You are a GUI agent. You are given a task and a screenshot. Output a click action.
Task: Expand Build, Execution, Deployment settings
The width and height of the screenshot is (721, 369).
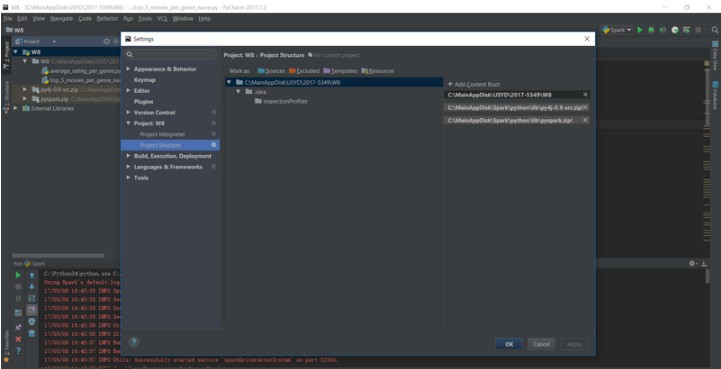[128, 156]
